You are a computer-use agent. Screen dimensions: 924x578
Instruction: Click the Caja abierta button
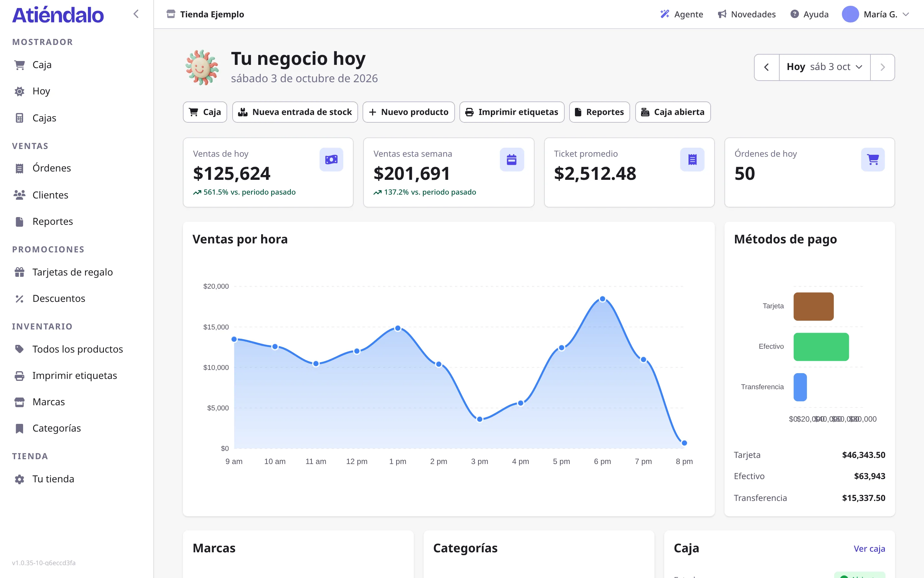(673, 112)
